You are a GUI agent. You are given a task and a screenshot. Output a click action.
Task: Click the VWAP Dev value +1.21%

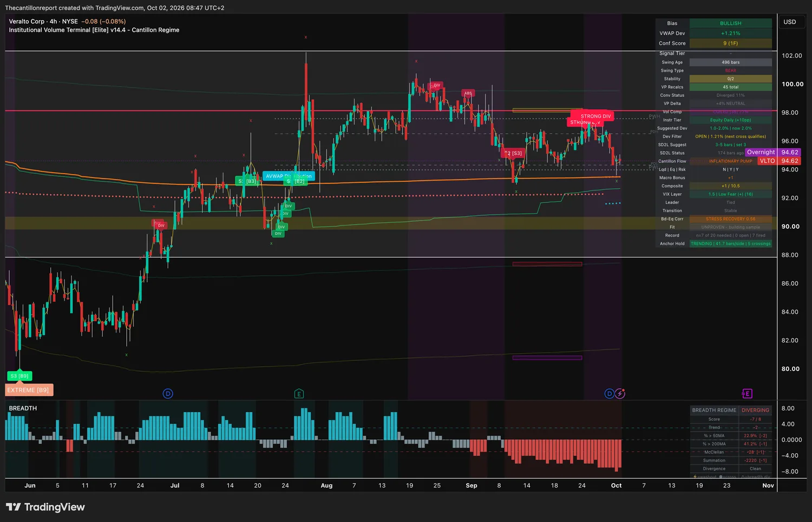click(x=731, y=34)
